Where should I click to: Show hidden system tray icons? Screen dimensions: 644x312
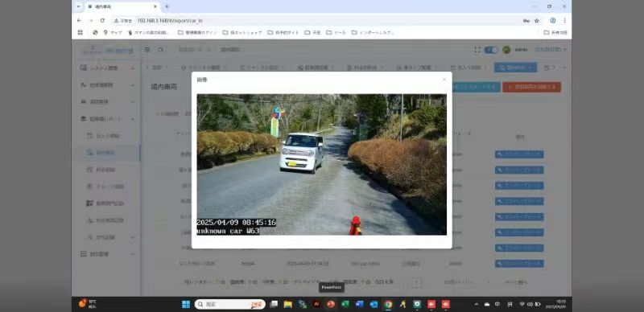(477, 304)
